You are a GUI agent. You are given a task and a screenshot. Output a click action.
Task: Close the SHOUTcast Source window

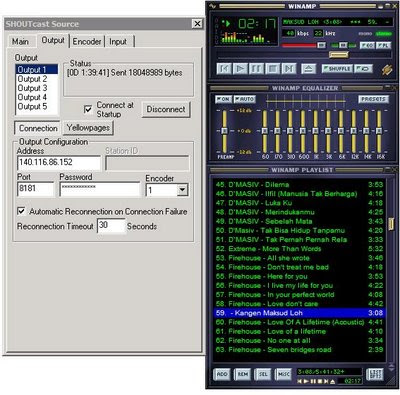click(x=197, y=24)
